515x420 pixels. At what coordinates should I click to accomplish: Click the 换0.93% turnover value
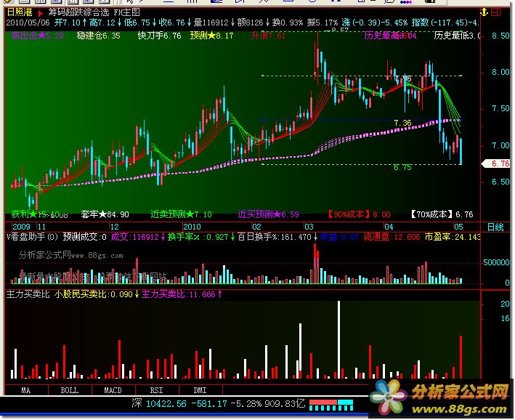click(x=288, y=23)
